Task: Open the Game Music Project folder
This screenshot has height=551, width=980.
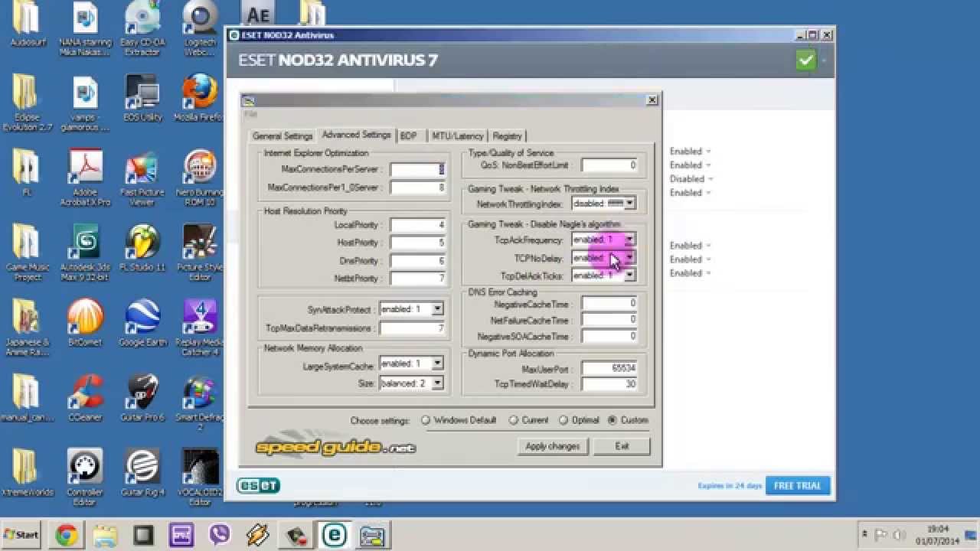Action: tap(28, 253)
